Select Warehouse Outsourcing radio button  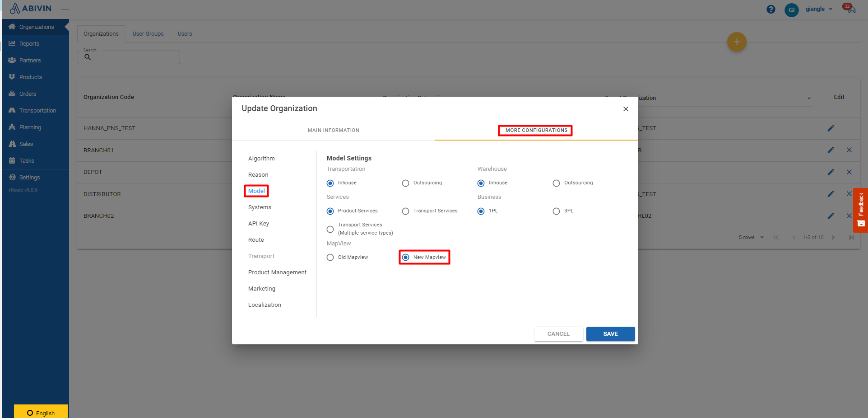tap(556, 183)
